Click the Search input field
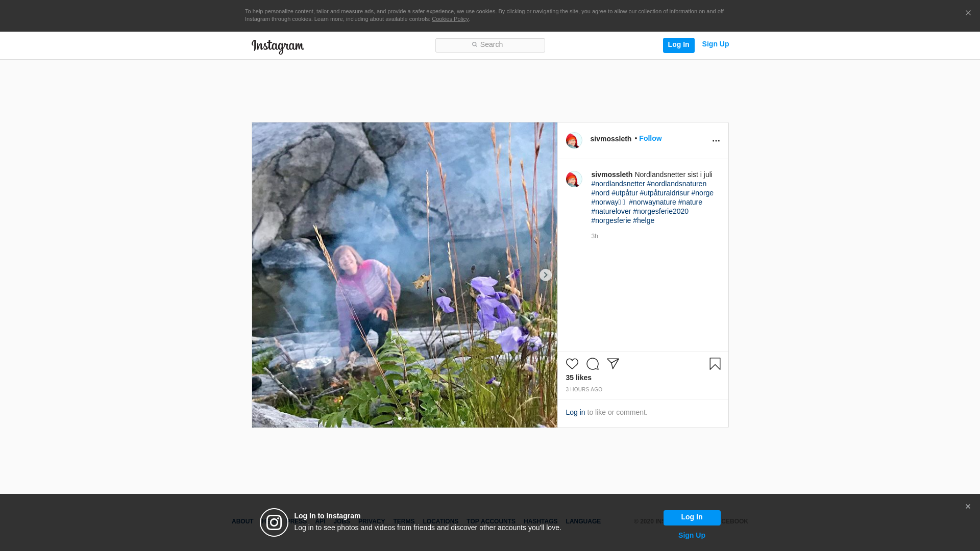Image resolution: width=980 pixels, height=551 pixels. [x=490, y=45]
